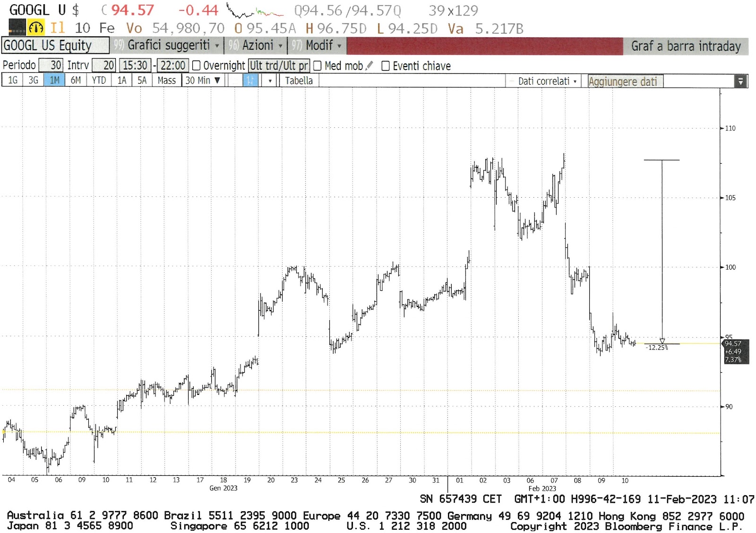
Task: Click the bid/ask quote Q94.56/94.57Q
Action: tap(347, 10)
